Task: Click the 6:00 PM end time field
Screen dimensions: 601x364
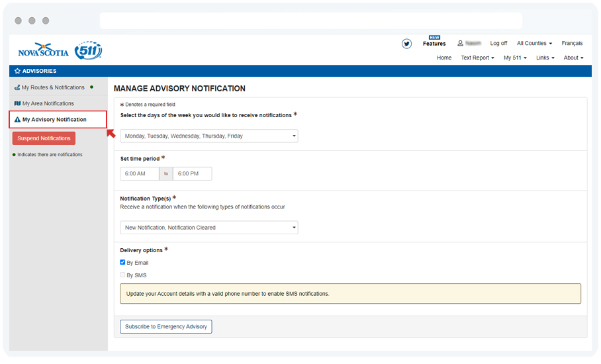Action: tap(192, 174)
